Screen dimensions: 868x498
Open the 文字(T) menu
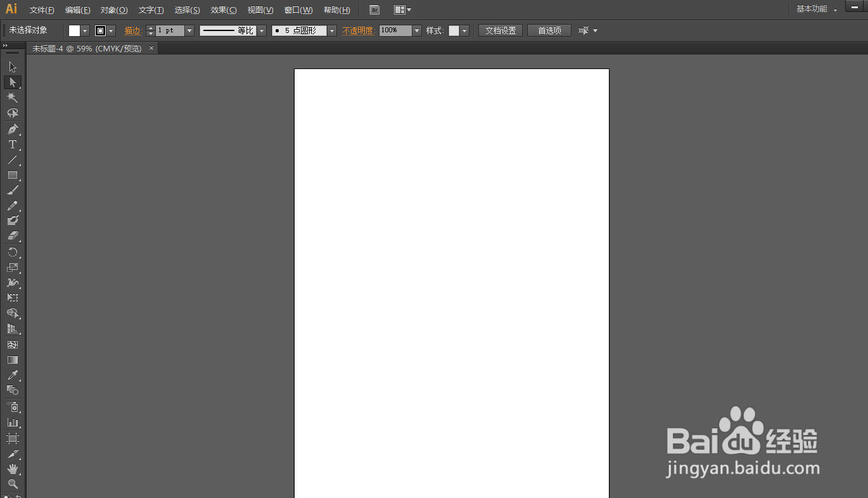click(x=151, y=10)
